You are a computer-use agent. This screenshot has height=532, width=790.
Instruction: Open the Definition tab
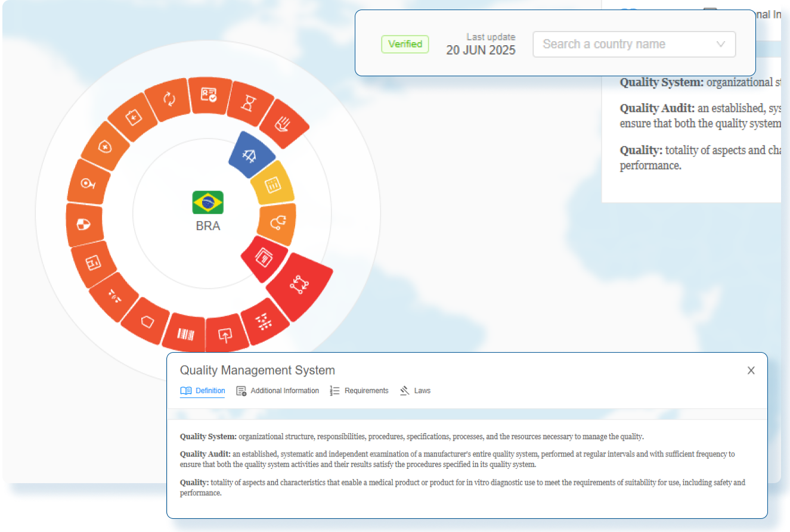tap(203, 391)
